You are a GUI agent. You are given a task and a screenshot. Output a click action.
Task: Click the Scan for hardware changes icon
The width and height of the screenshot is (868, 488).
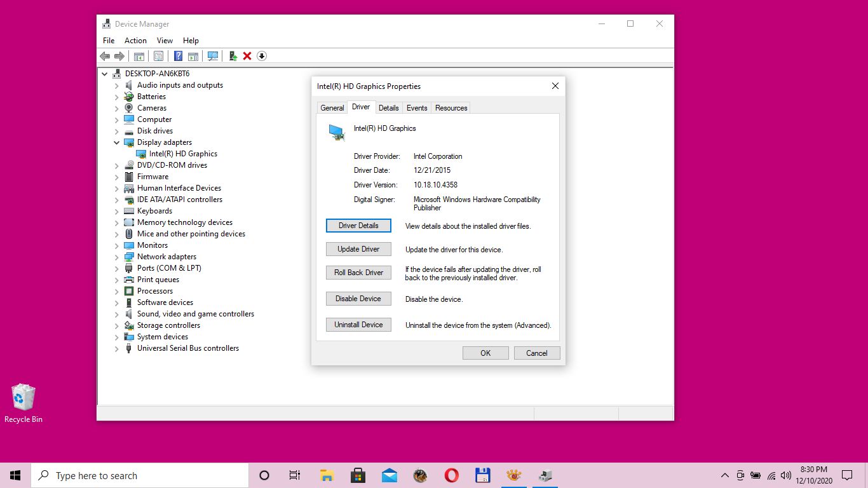[x=213, y=56]
